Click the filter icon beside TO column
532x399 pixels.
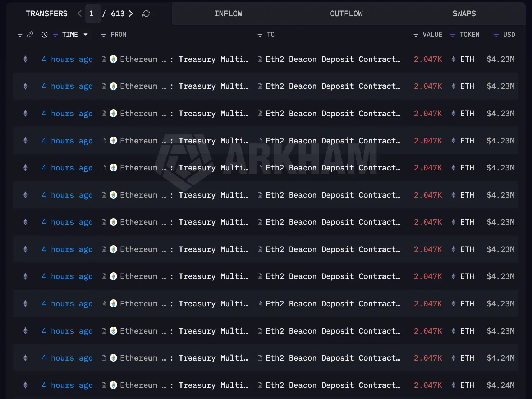[x=260, y=35]
